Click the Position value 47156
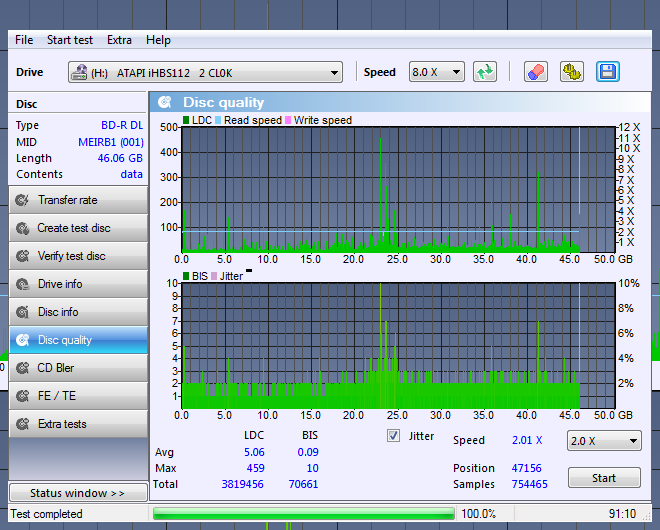Image resolution: width=660 pixels, height=530 pixels. [527, 468]
